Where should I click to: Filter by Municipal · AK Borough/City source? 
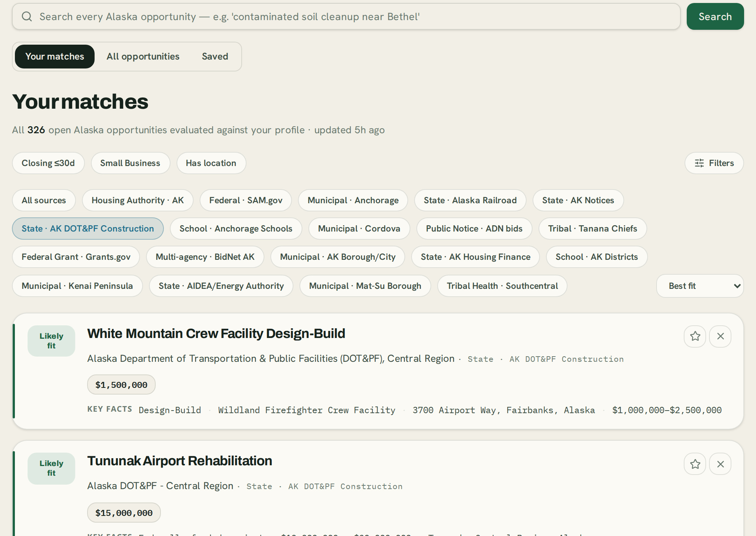point(338,257)
